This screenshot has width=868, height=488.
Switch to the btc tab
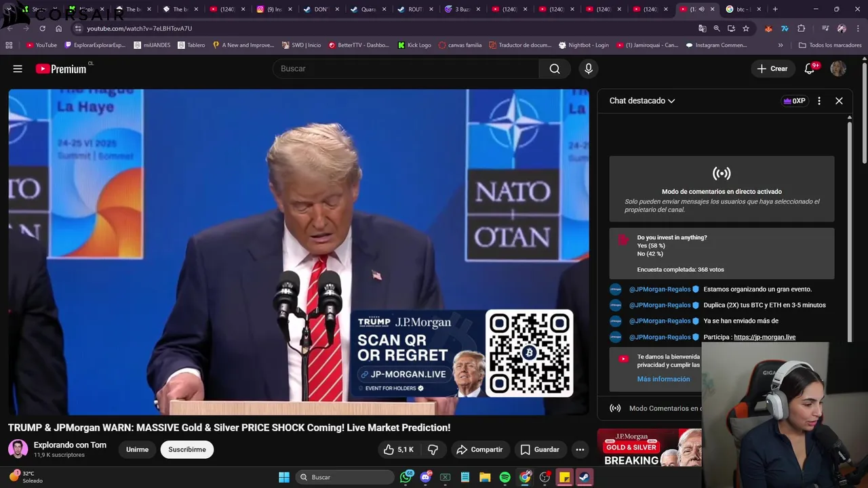[x=744, y=9]
